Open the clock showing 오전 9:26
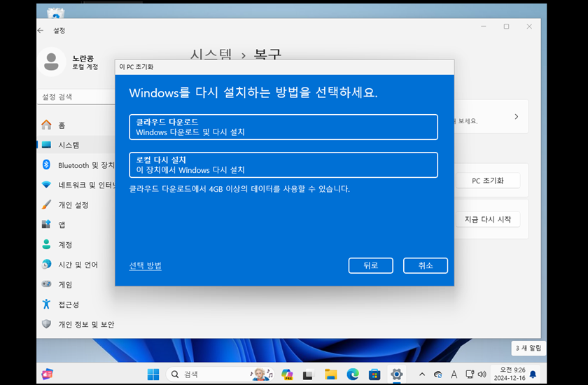This screenshot has height=385, width=588. pyautogui.click(x=510, y=374)
